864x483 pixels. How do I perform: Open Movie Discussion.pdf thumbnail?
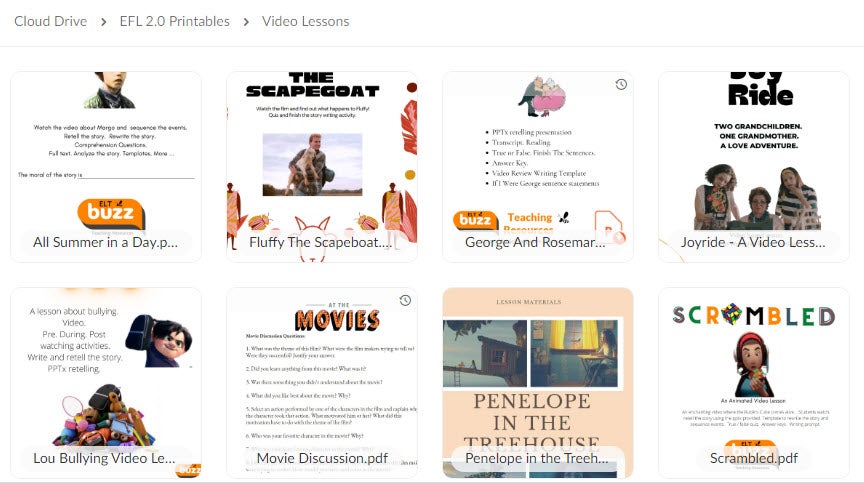(x=322, y=383)
